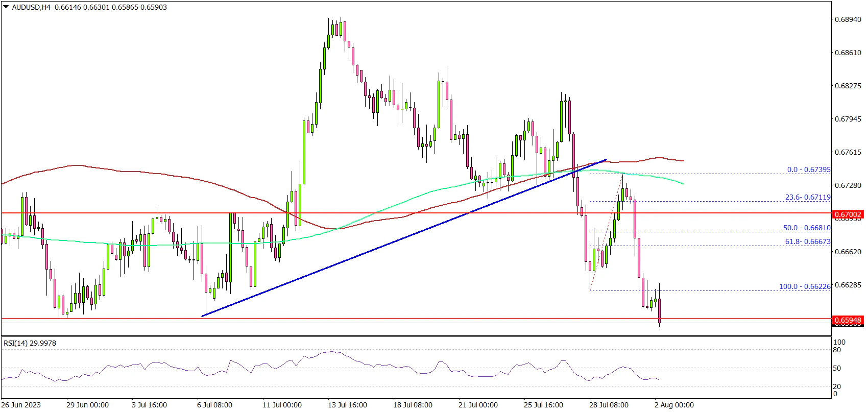Select the Fibonacci 100.0 - 0.66226 level label
This screenshot has width=868, height=412.
click(804, 286)
